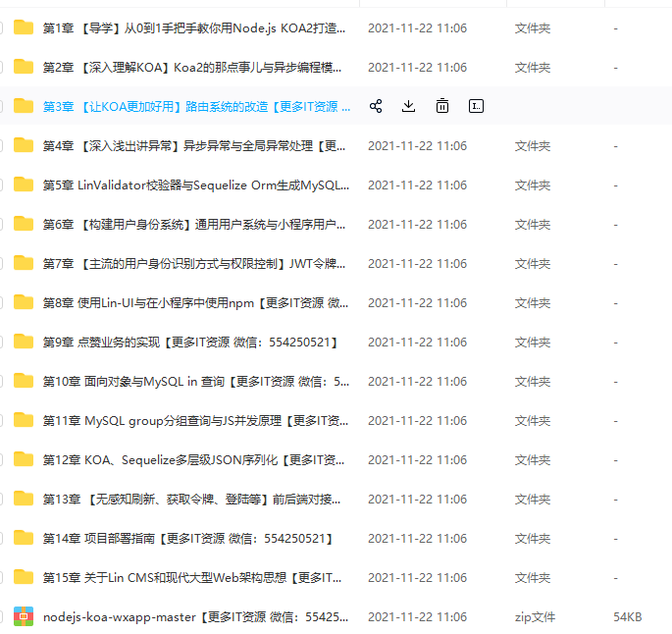Open folder 第7章【主流的用户身份识别方式与权限控制】
Screen dimensions: 672x634
pyautogui.click(x=193, y=264)
